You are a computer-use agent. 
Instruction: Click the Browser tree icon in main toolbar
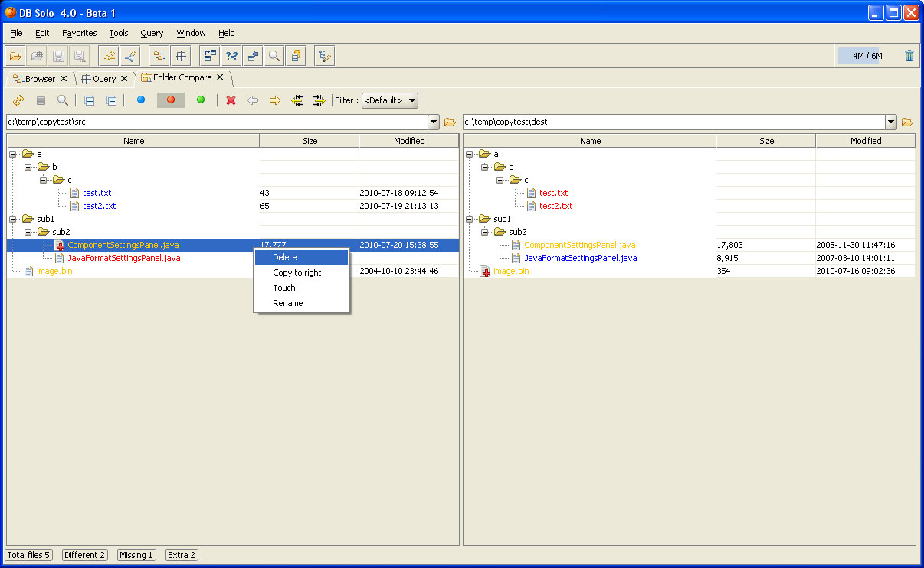pos(159,55)
